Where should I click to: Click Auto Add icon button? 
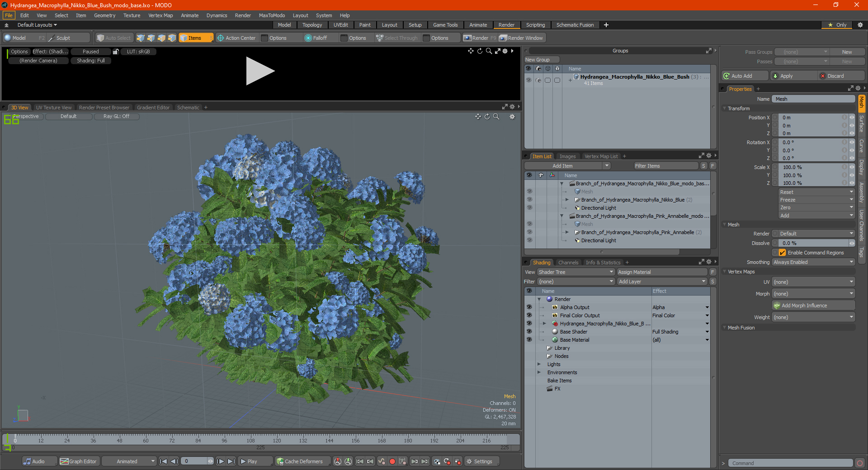(745, 76)
